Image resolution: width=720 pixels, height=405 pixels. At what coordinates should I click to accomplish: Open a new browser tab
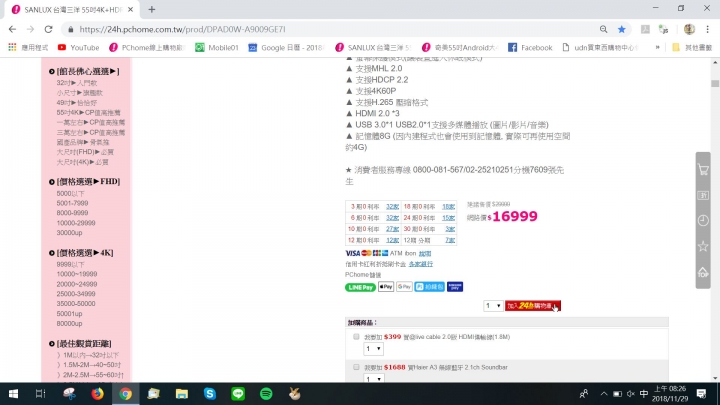(x=152, y=9)
